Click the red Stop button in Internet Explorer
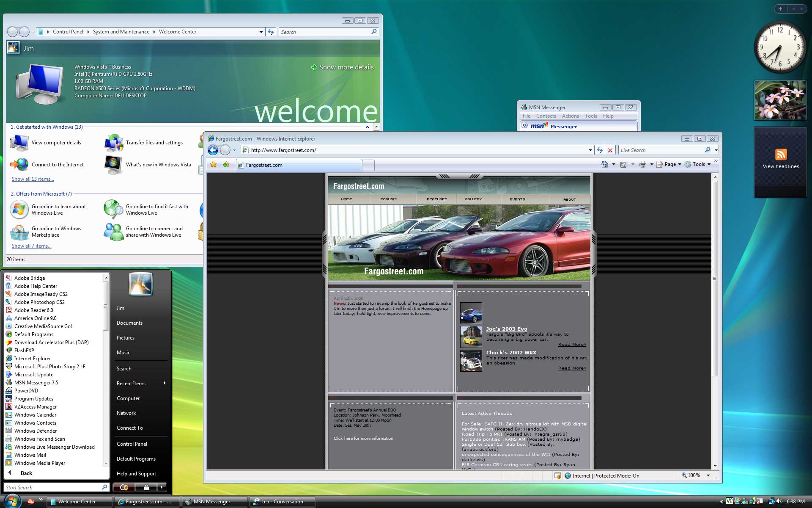 (x=610, y=150)
